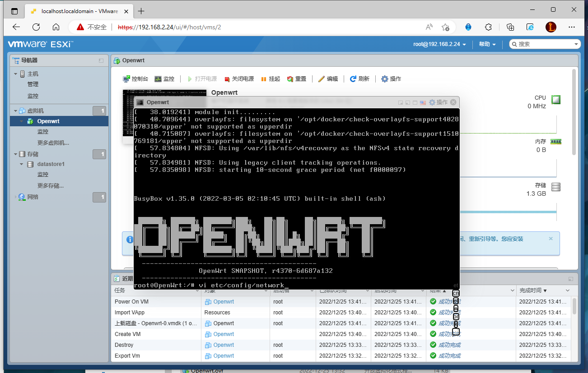588x373 pixels.
Task: Open Openwrt link in Create VM row
Action: [x=224, y=334]
